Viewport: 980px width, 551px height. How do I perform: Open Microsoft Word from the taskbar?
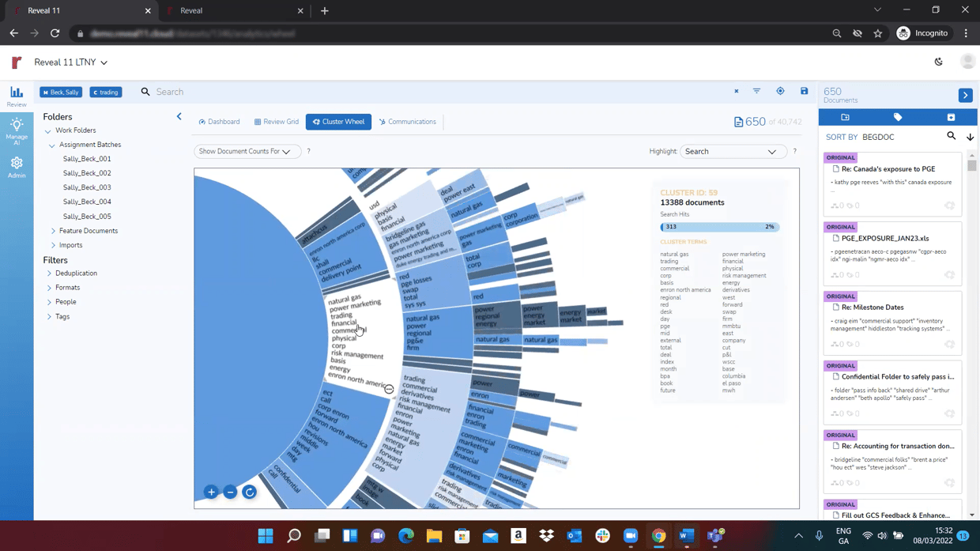tap(687, 536)
